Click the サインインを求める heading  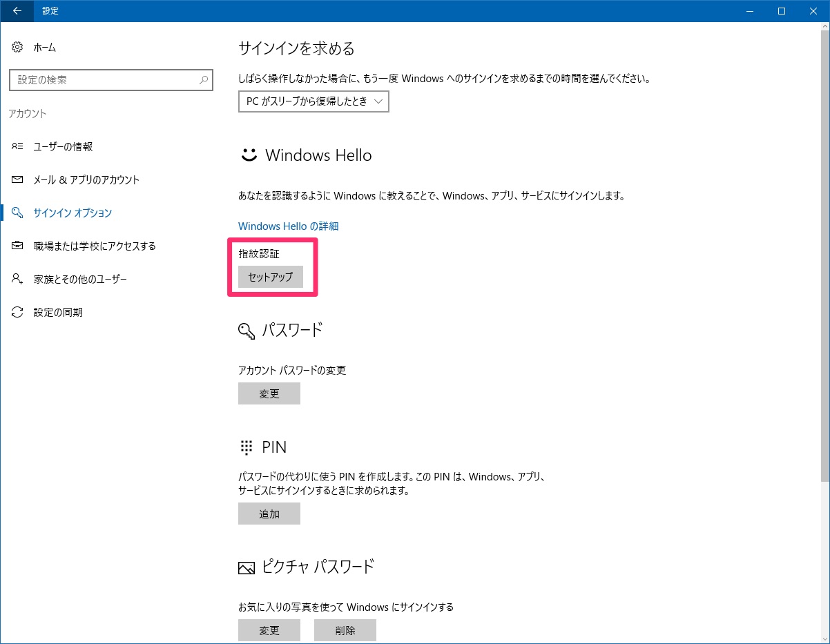tap(296, 49)
